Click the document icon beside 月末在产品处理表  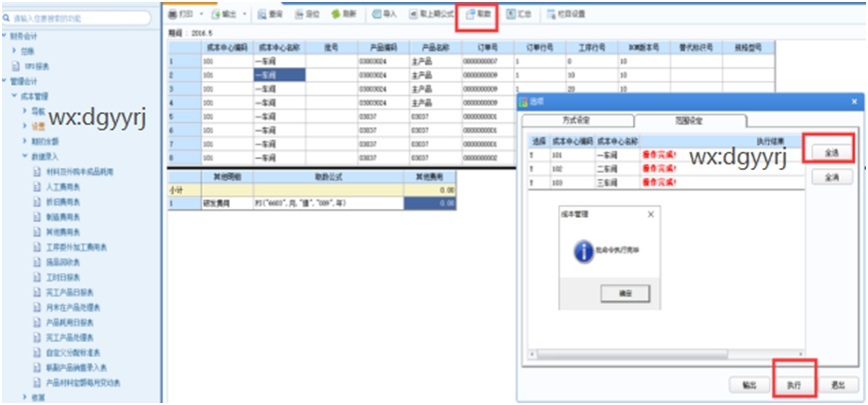[x=37, y=307]
